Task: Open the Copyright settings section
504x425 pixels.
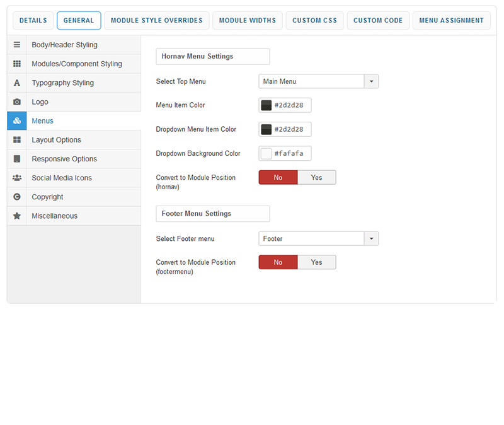Action: pos(48,197)
